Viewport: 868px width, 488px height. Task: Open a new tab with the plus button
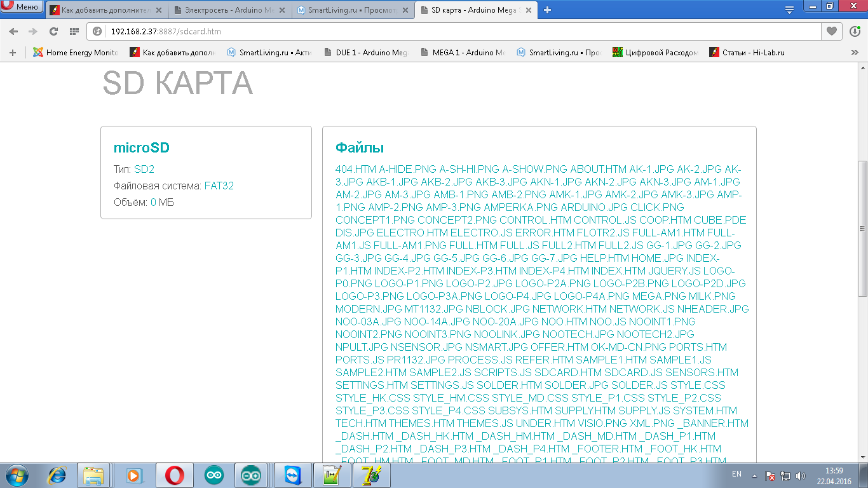(547, 10)
